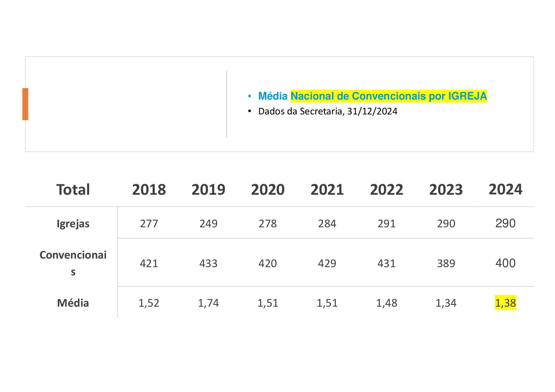Click the 'Convencionais' row label
The height and width of the screenshot is (392, 555).
coord(73,263)
